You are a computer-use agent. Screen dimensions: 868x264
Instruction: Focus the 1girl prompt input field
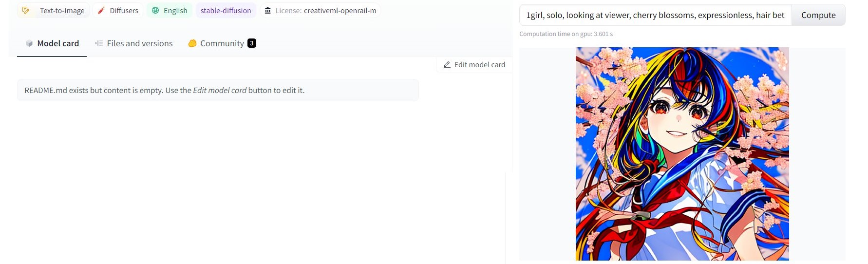click(x=656, y=15)
